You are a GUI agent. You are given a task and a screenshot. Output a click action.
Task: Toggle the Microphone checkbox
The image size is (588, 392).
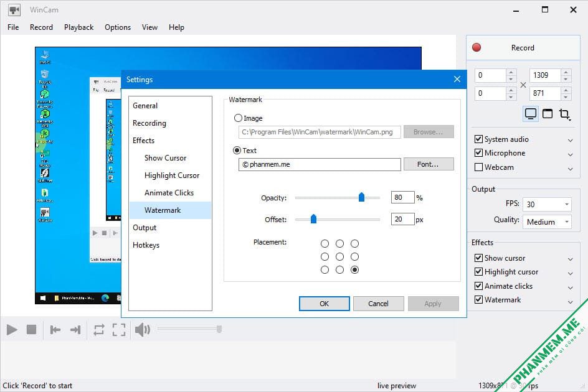point(478,153)
